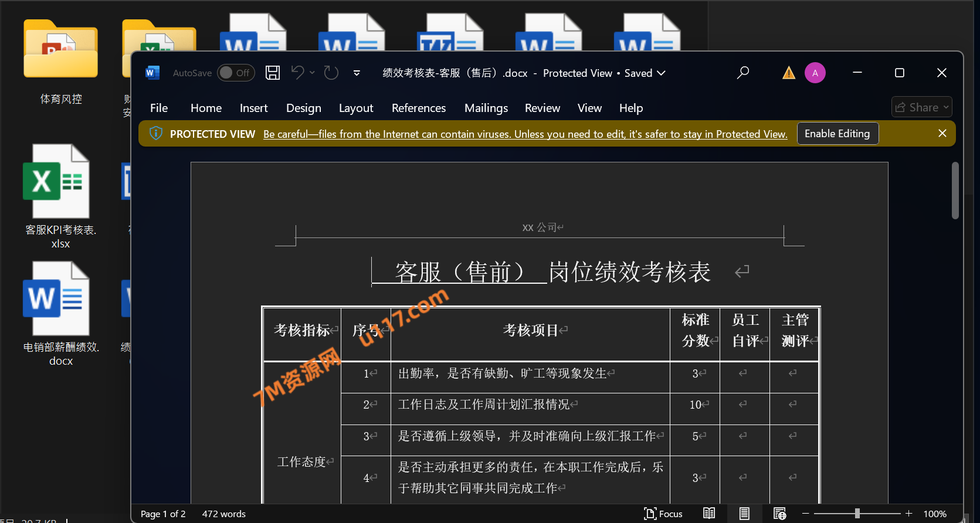Expand Customize Quick Access Toolbar dropdown
Viewport: 980px width, 523px height.
click(x=357, y=73)
